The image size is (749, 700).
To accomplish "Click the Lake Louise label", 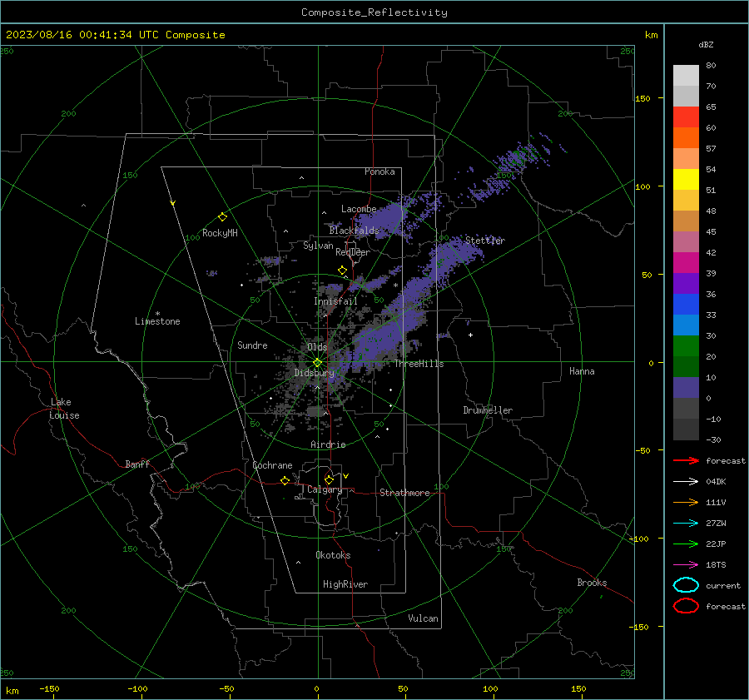I will 64,409.
